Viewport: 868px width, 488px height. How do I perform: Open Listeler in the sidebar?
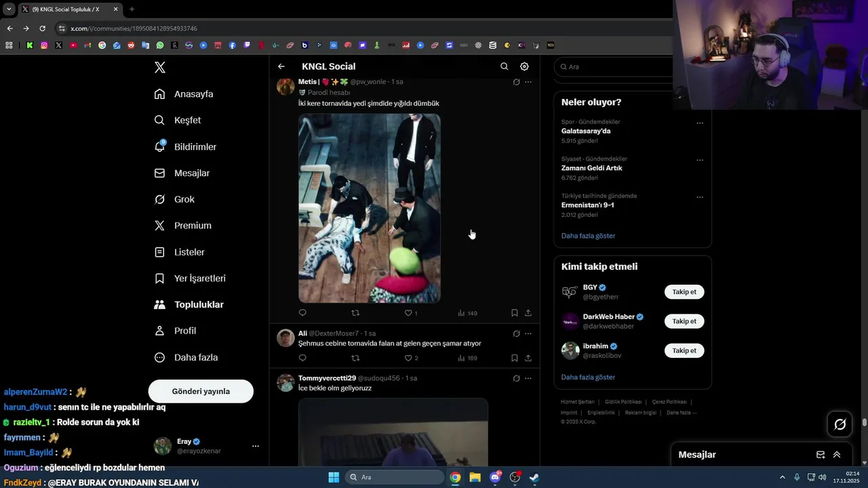(x=179, y=252)
